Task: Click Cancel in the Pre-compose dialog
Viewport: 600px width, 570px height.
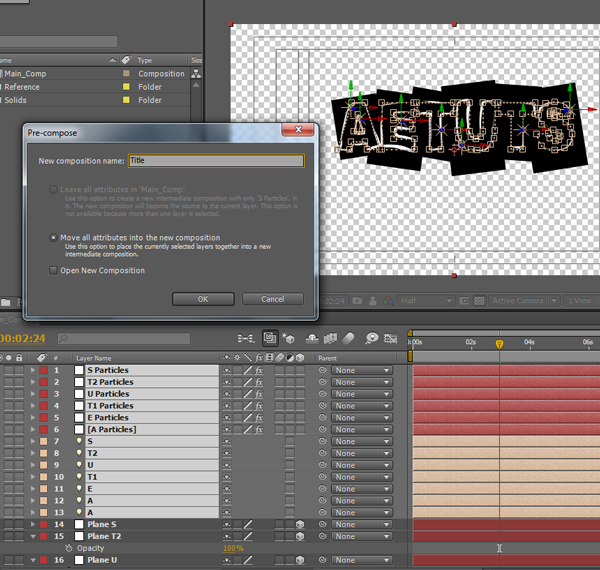Action: click(x=273, y=299)
